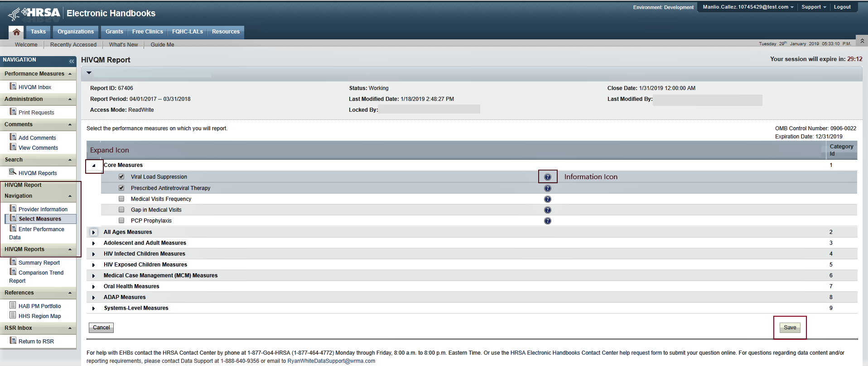
Task: Click the Comparison Trend Report page icon
Action: coord(13,272)
